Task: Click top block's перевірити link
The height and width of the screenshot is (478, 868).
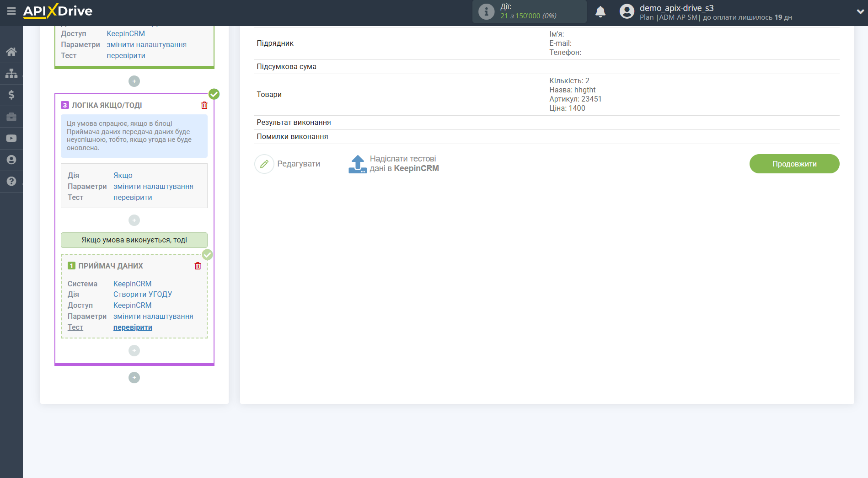Action: click(126, 55)
